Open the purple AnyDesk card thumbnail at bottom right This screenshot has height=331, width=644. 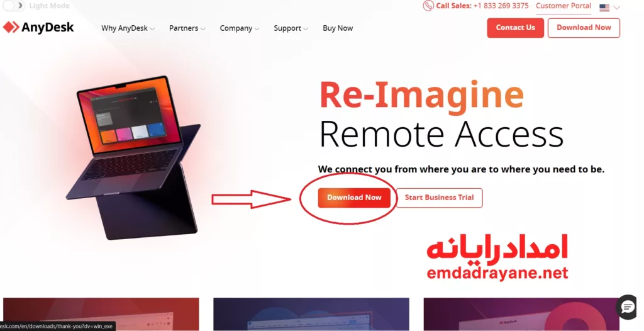[x=521, y=314]
